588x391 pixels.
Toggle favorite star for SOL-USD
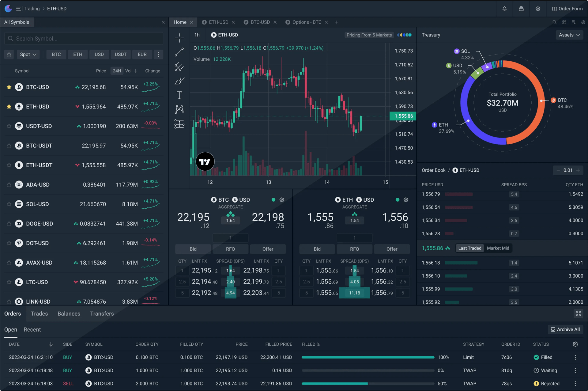pos(9,204)
